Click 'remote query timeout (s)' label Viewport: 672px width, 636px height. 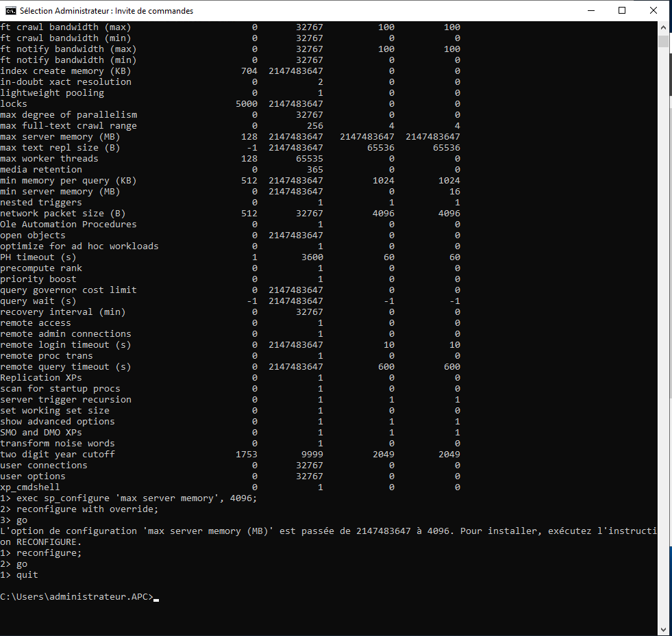(66, 367)
